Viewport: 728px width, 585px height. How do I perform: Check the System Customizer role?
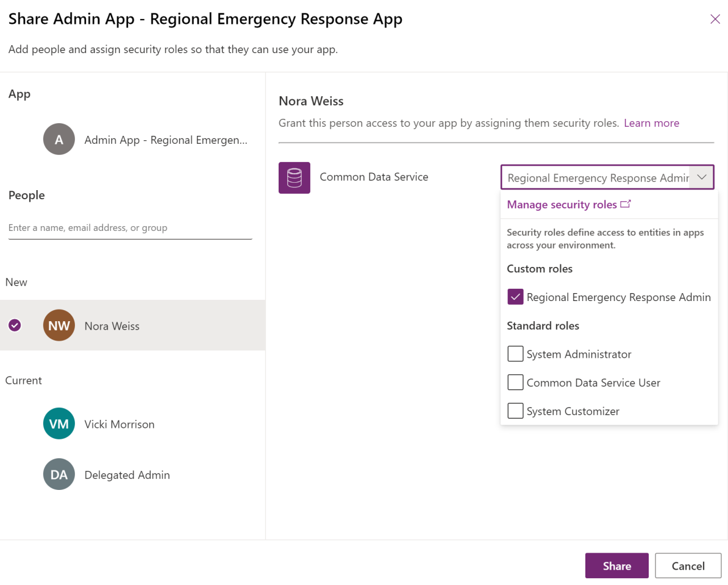pyautogui.click(x=515, y=411)
